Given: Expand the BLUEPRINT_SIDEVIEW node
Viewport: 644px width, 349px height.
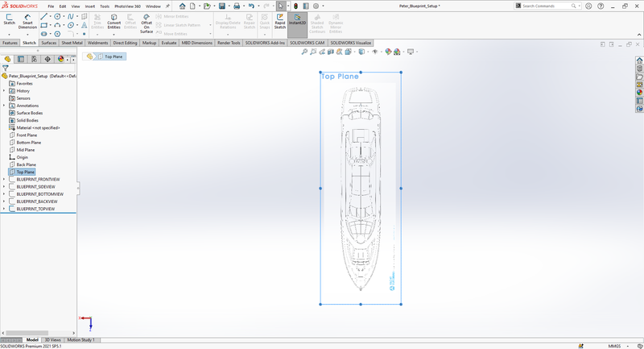Looking at the screenshot, I should (4, 187).
